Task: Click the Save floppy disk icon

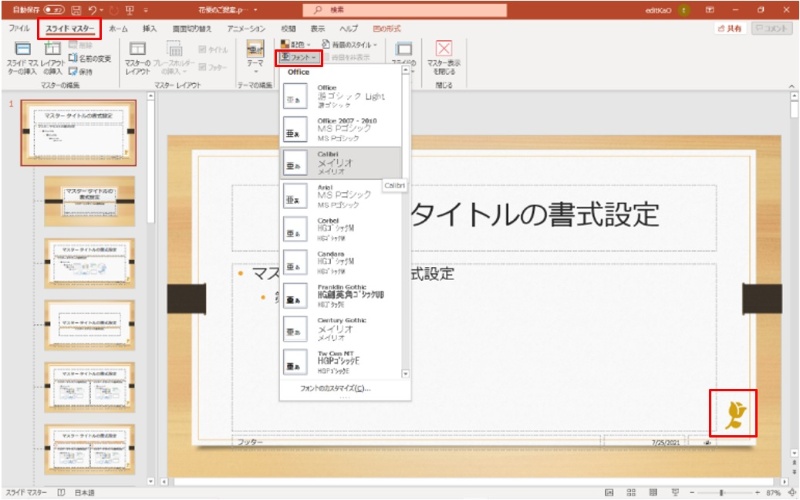Action: tap(76, 10)
